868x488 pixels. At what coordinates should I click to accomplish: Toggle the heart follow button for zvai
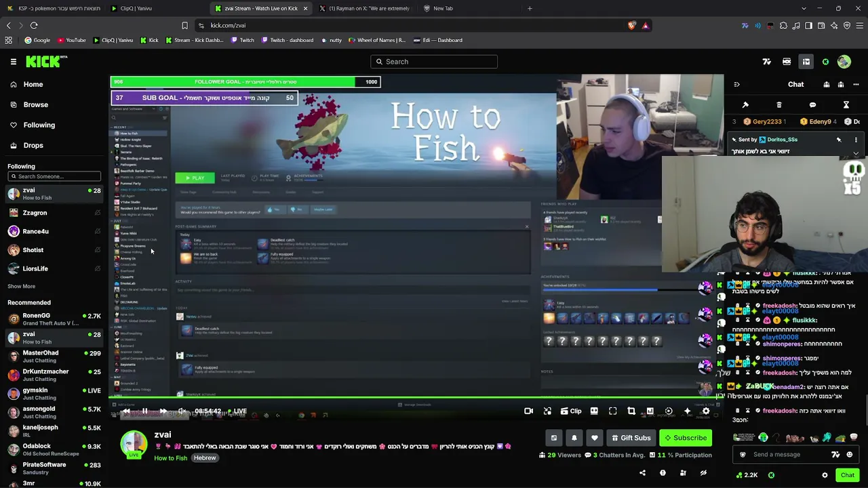pyautogui.click(x=595, y=438)
